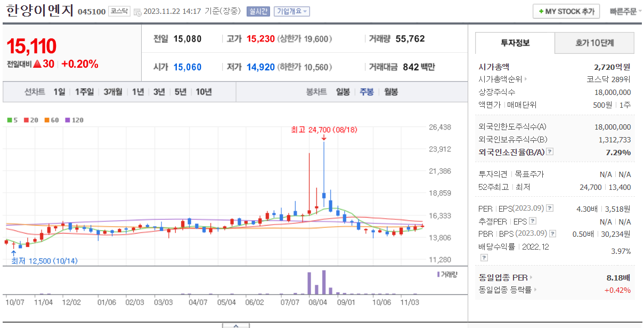Click the 고가 value 15,230
The image size is (644, 328).
point(260,38)
